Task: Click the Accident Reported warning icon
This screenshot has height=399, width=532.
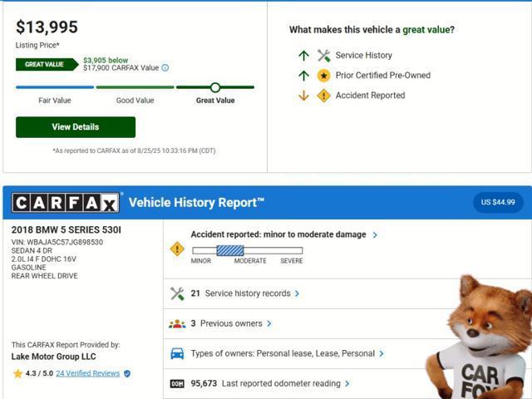Action: 324,96
